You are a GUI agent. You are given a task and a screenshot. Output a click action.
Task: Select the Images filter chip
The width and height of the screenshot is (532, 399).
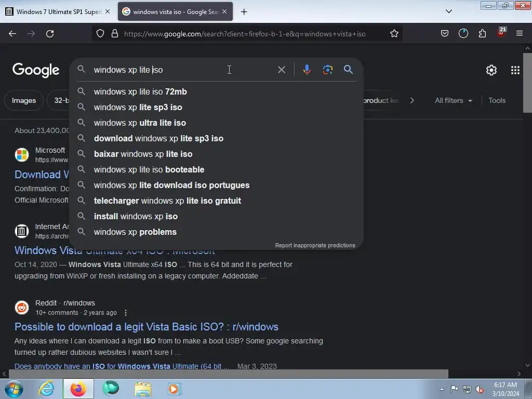(24, 100)
